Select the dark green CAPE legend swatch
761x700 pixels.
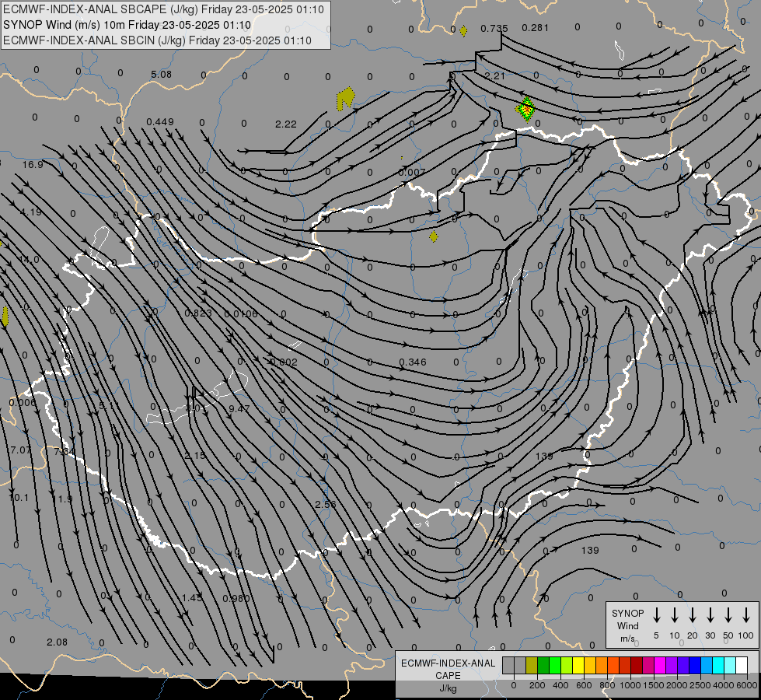[x=543, y=666]
